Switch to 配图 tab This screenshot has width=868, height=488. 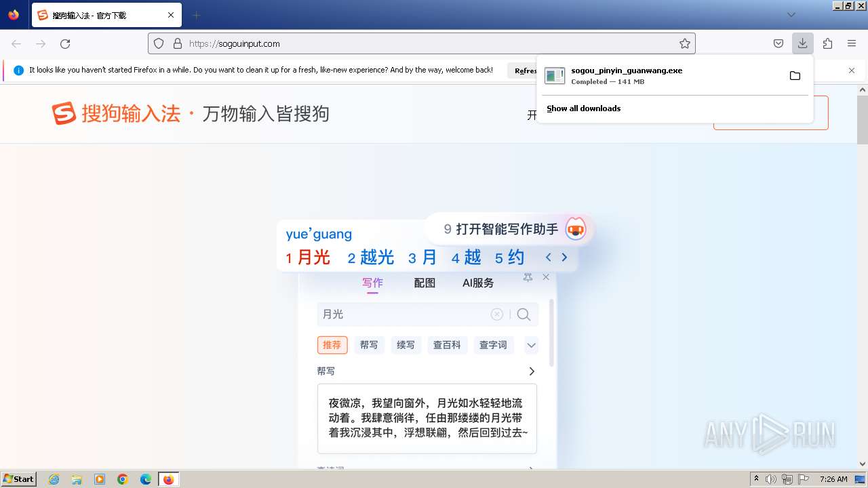coord(425,283)
